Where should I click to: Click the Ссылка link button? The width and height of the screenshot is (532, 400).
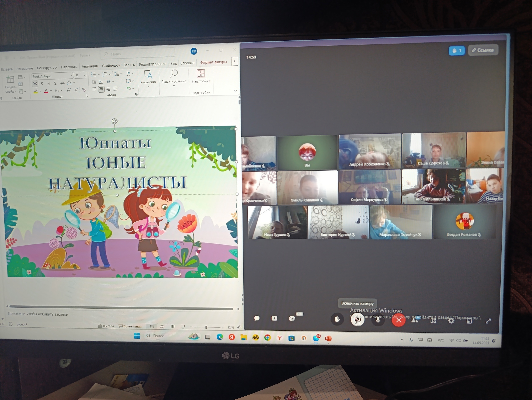coord(483,50)
